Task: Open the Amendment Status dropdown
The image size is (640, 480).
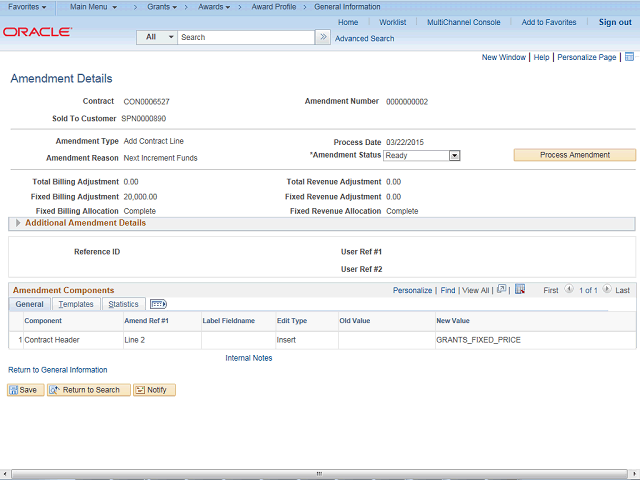Action: coord(454,156)
